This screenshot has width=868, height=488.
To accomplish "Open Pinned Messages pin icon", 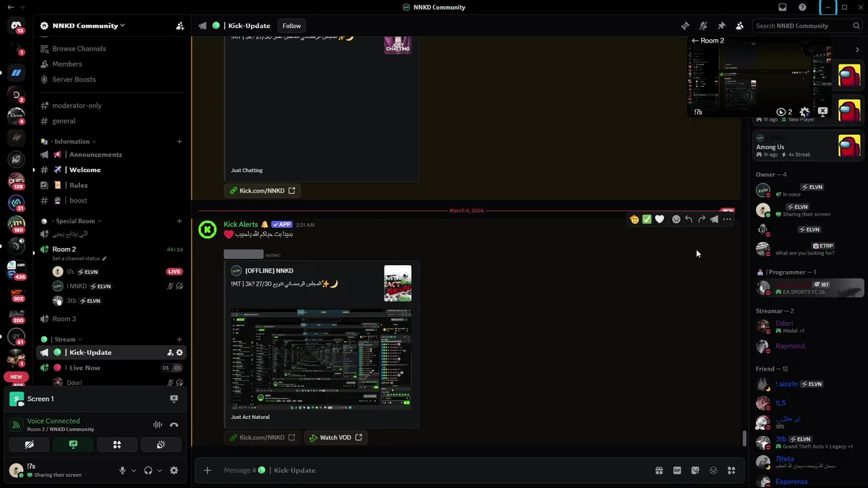I will 722,26.
